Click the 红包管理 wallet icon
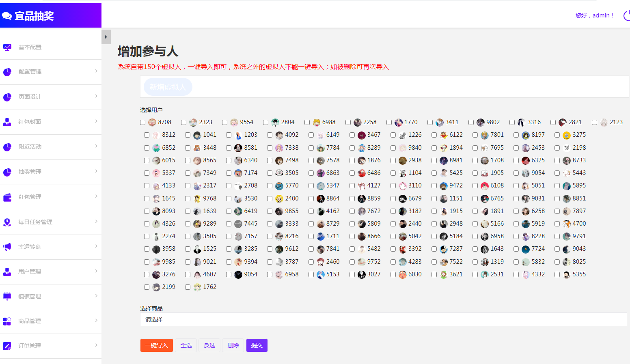 point(7,197)
